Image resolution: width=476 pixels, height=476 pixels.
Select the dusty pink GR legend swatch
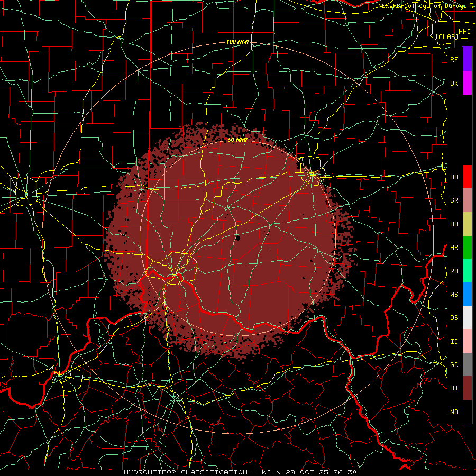(467, 200)
